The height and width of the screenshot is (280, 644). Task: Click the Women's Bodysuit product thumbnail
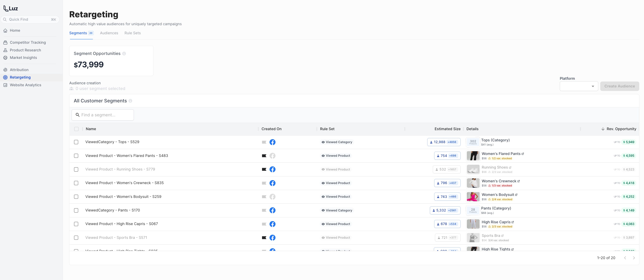[x=473, y=197]
